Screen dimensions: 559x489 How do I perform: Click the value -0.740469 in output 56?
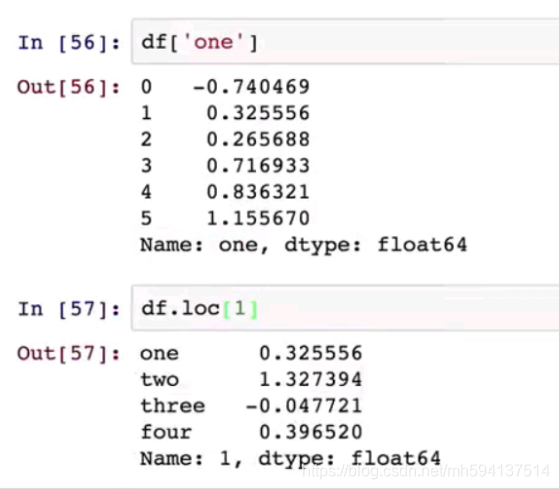coord(251,87)
